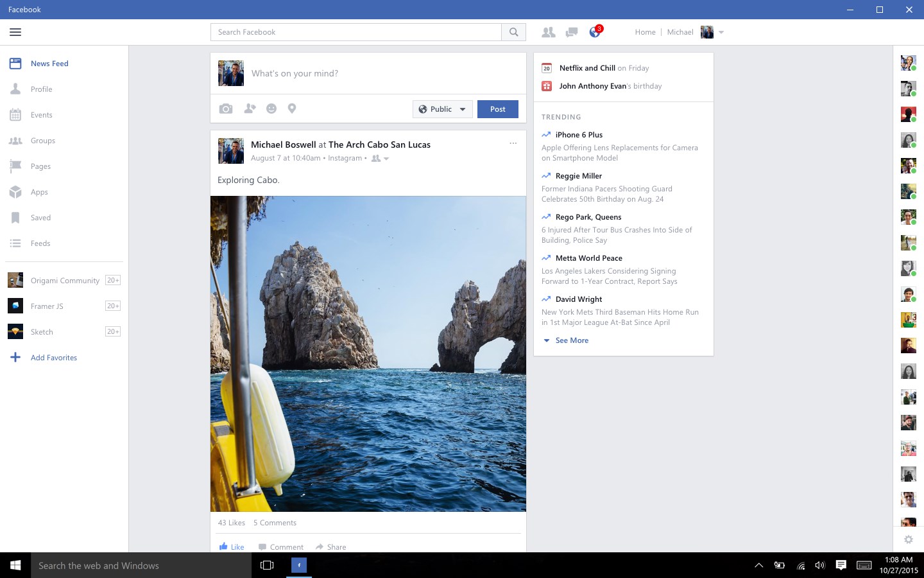924x578 pixels.
Task: Open post audience selector dropdown
Action: click(381, 158)
